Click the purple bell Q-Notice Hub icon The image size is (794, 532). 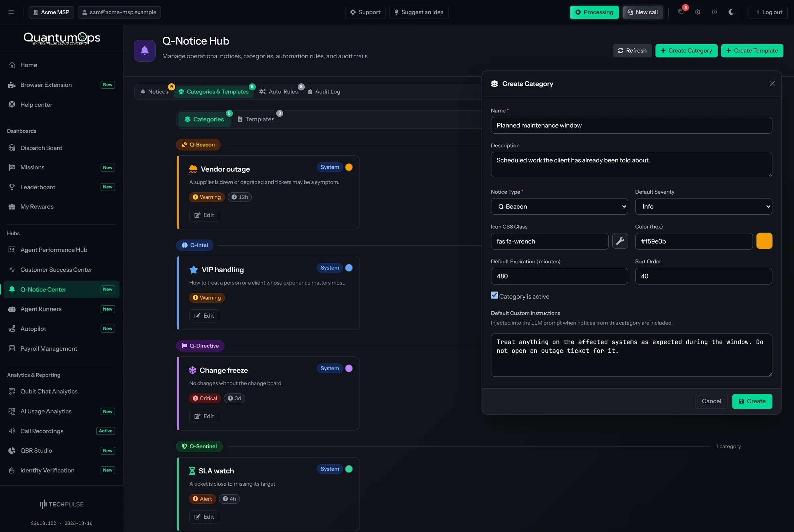click(145, 51)
